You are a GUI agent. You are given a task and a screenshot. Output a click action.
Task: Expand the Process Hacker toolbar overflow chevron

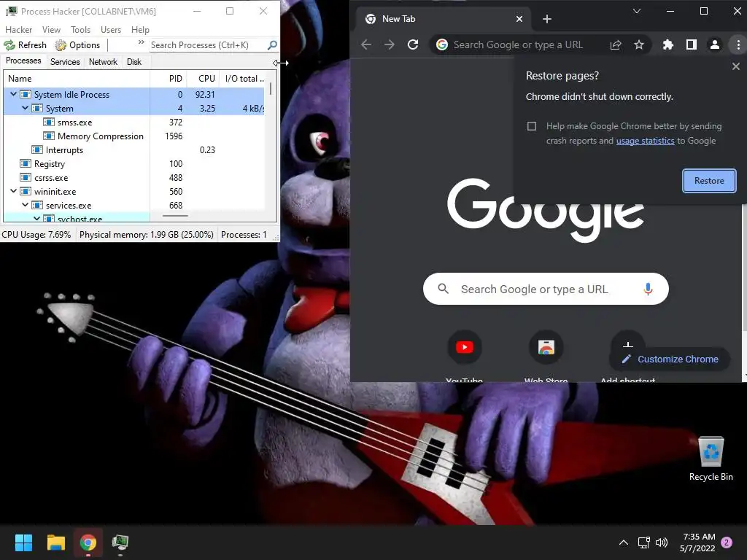click(x=141, y=42)
